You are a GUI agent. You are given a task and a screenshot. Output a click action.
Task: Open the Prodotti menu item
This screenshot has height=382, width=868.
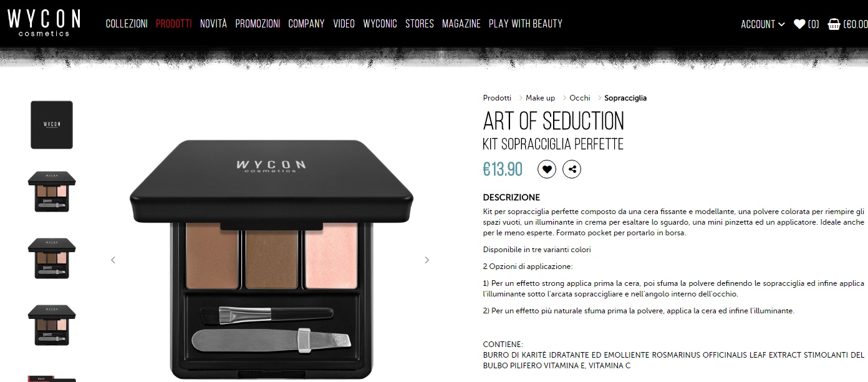174,24
